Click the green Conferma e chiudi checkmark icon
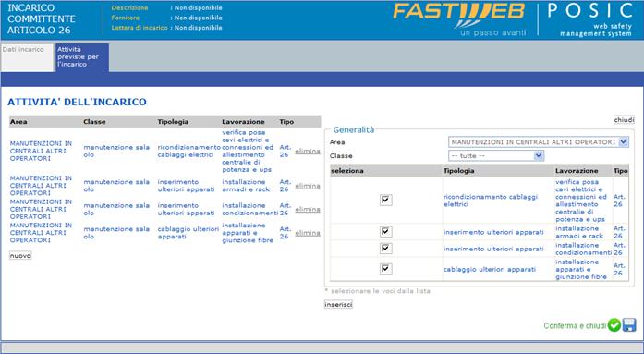 (x=614, y=325)
